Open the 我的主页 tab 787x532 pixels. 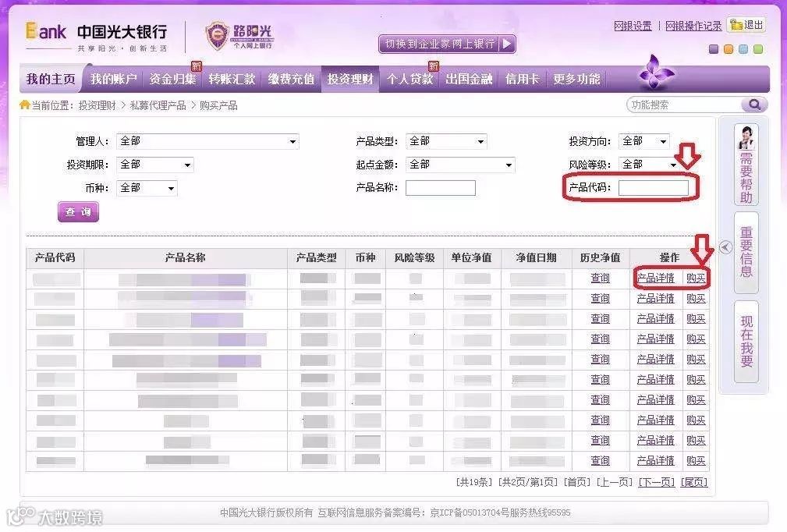(x=51, y=79)
